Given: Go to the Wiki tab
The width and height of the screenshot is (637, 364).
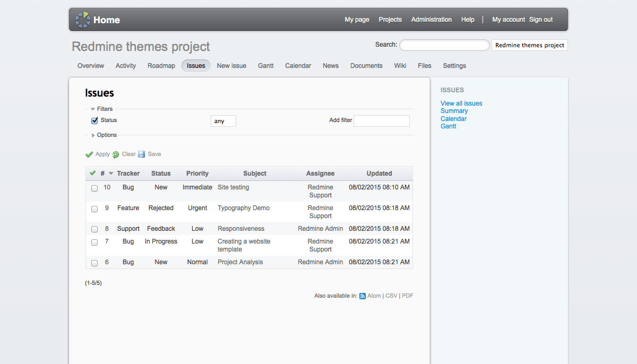Looking at the screenshot, I should click(400, 66).
